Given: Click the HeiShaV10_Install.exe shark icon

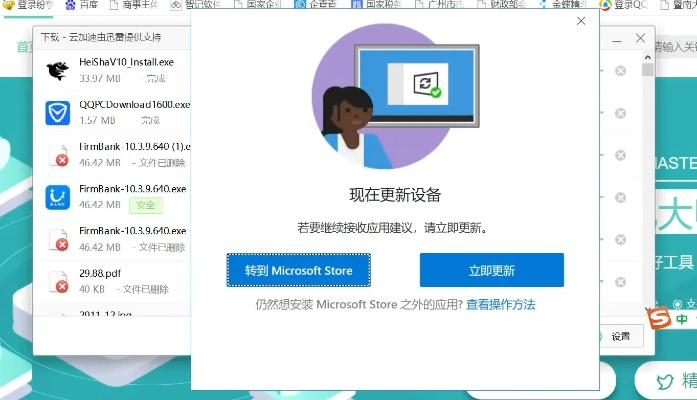Looking at the screenshot, I should 58,69.
